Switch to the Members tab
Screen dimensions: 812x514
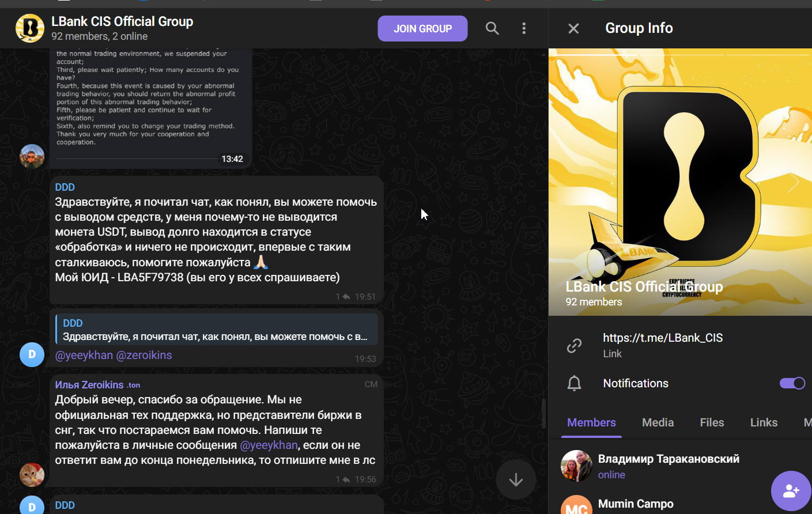591,422
